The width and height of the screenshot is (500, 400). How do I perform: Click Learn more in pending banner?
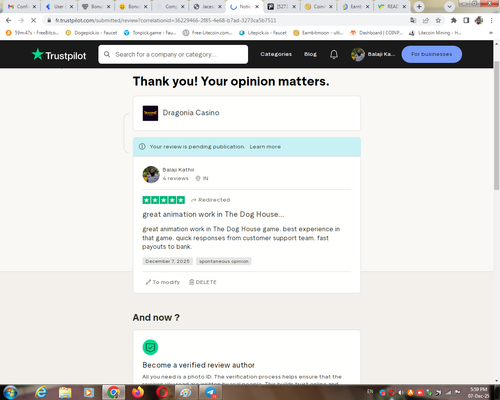click(x=265, y=147)
